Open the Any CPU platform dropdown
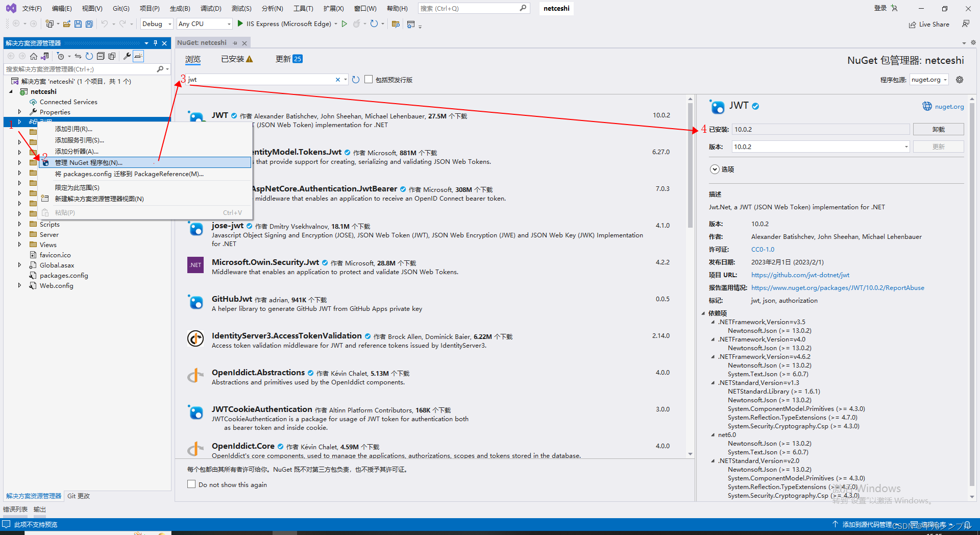 (204, 24)
